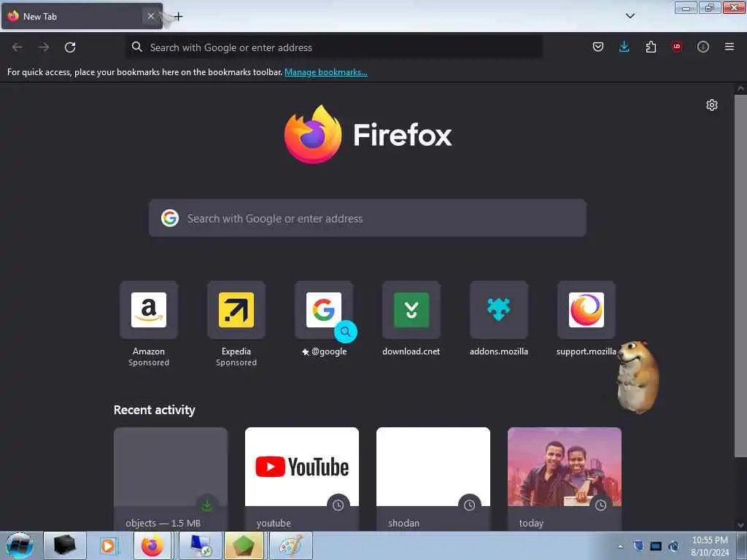This screenshot has width=747, height=560.
Task: Click the hamster desktop mascot
Action: pyautogui.click(x=638, y=376)
